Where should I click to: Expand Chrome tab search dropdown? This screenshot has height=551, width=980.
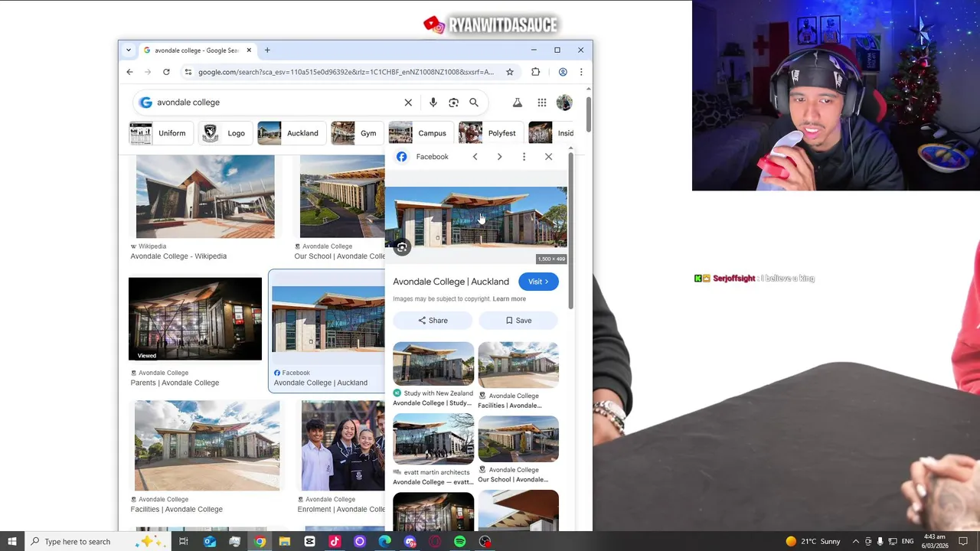pyautogui.click(x=129, y=51)
